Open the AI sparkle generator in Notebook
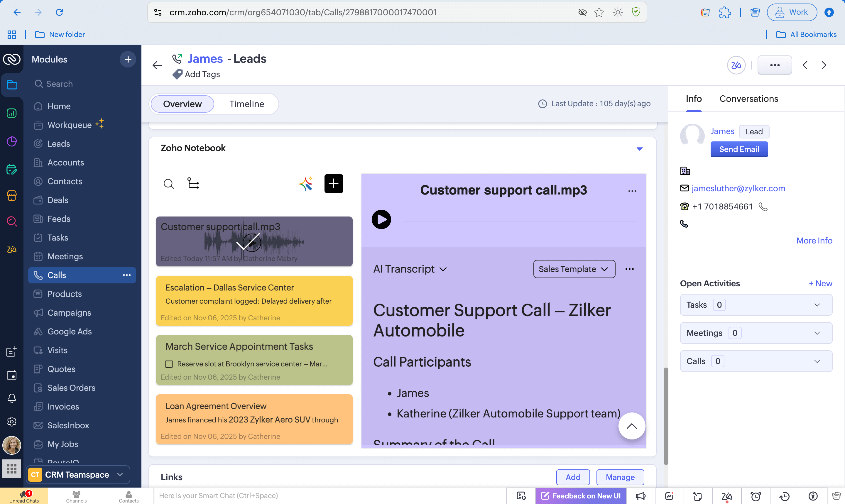Screen dimensions: 845x504 [x=305, y=183]
